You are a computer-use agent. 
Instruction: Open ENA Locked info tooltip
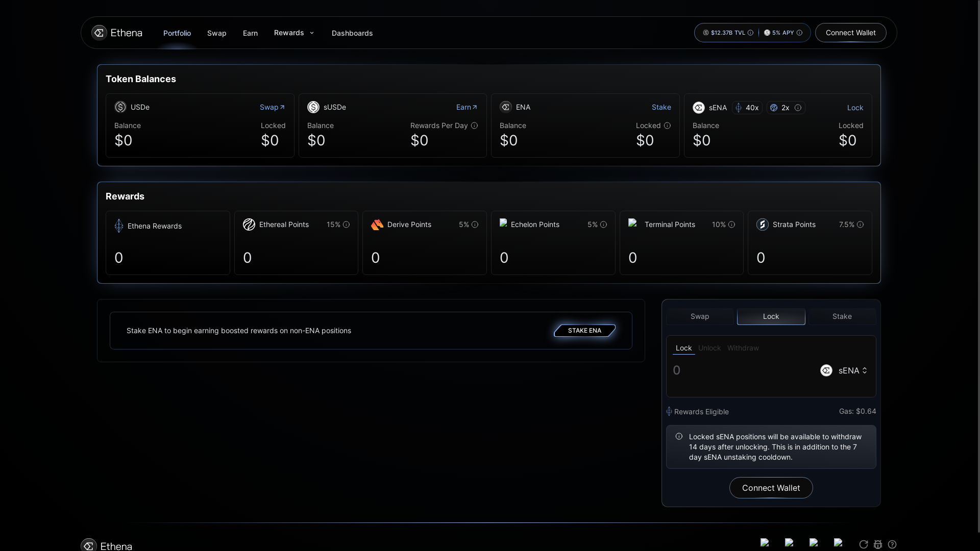[667, 126]
